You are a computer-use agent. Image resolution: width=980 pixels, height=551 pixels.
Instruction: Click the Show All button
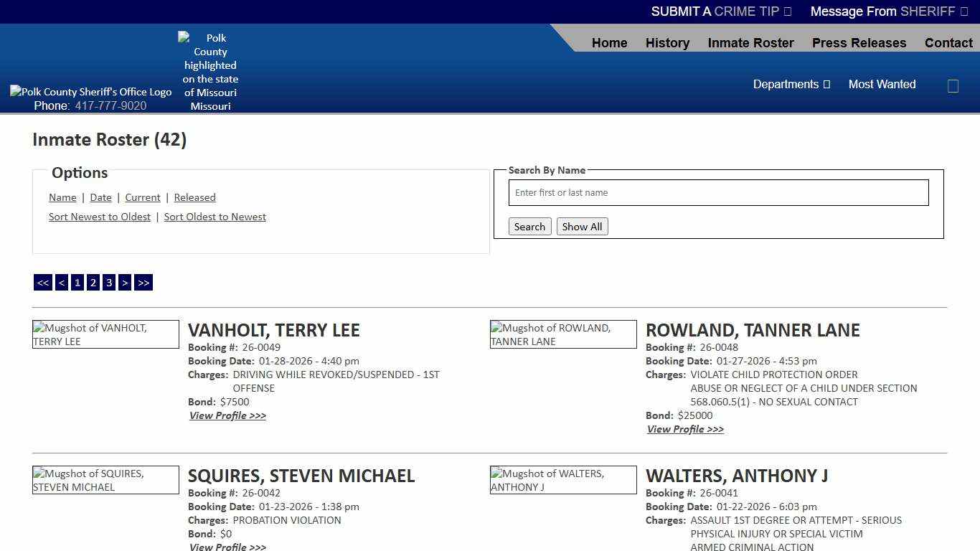582,226
